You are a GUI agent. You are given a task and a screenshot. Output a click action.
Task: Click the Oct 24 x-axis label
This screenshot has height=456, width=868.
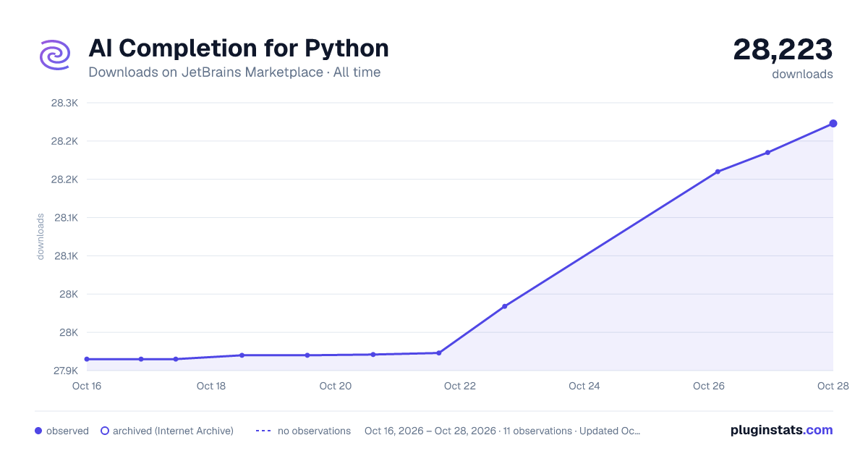(584, 386)
